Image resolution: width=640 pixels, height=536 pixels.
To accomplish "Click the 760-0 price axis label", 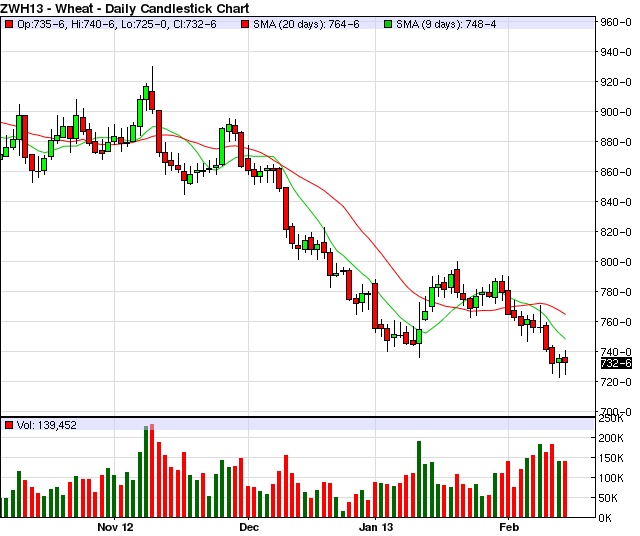I will pyautogui.click(x=616, y=322).
